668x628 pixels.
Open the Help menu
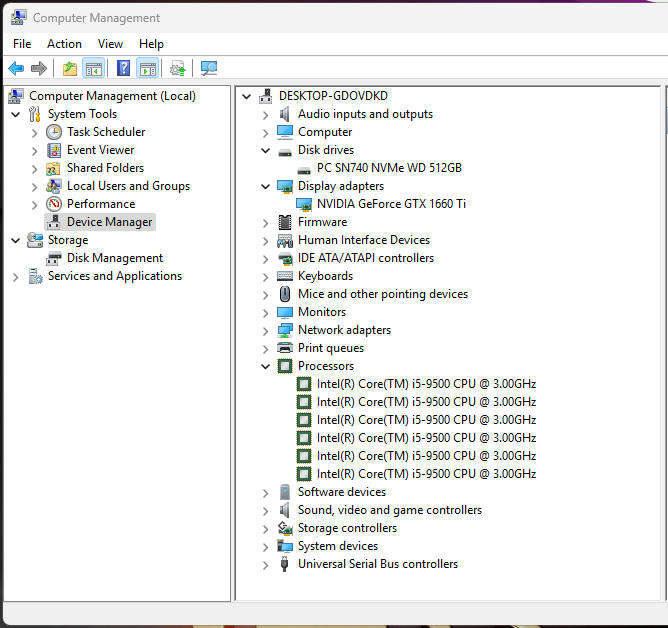click(151, 44)
